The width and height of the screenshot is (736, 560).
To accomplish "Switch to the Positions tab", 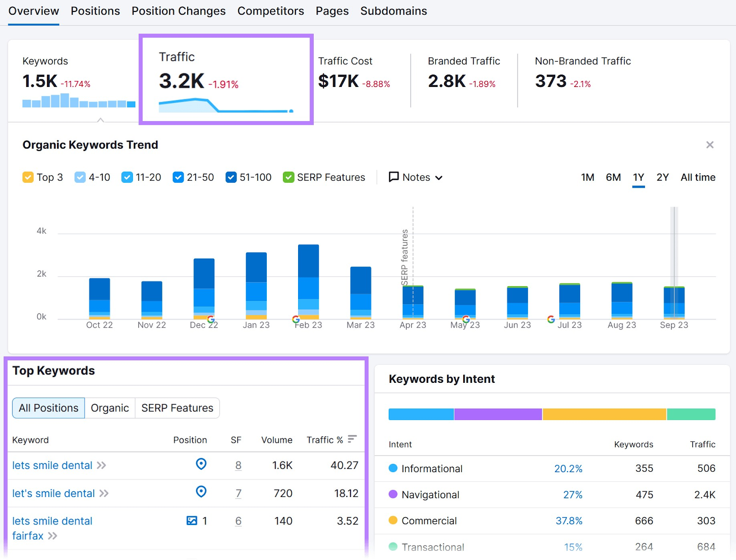I will pyautogui.click(x=95, y=11).
